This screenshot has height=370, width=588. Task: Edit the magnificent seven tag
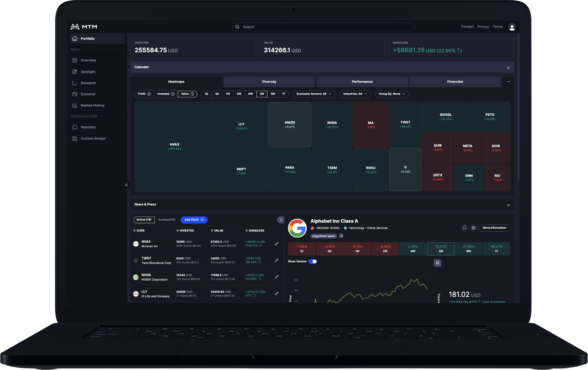(341, 236)
